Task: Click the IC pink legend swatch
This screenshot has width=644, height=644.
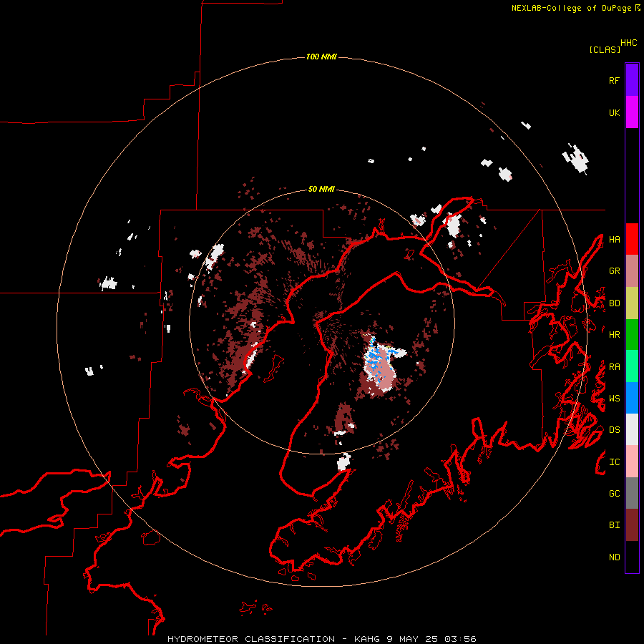Action: pos(632,462)
